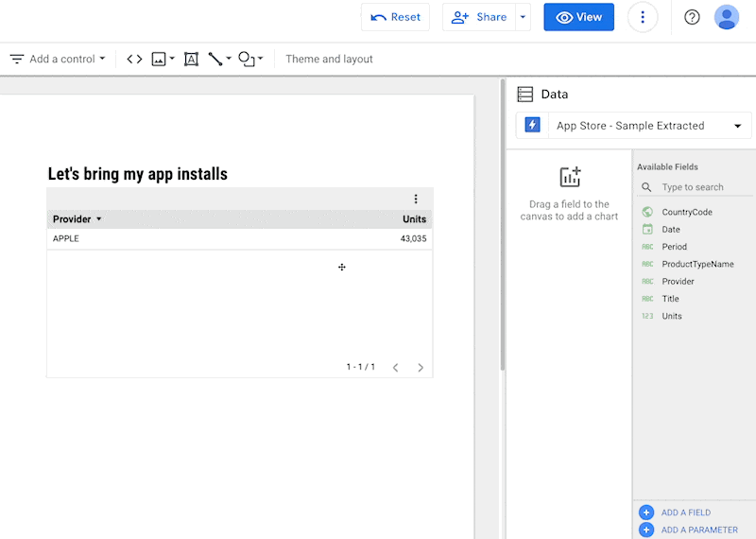Click the Reset button
This screenshot has width=756, height=539.
tap(395, 17)
